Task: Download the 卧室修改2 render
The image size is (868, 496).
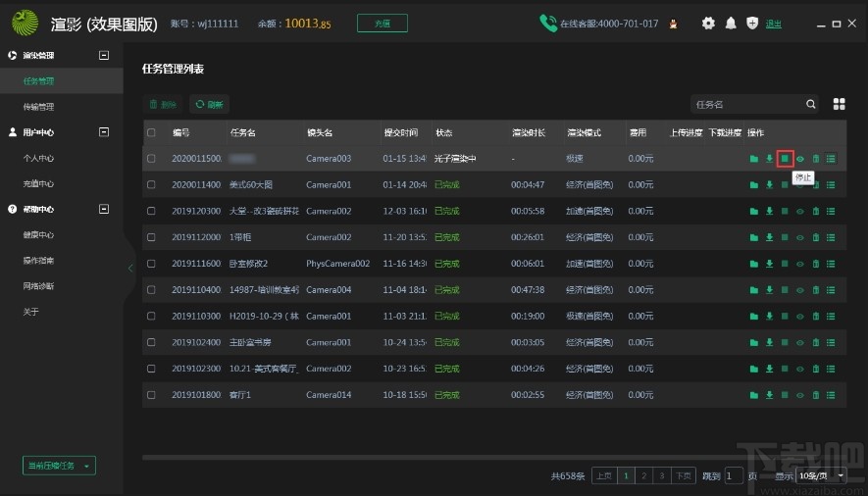Action: pyautogui.click(x=769, y=264)
